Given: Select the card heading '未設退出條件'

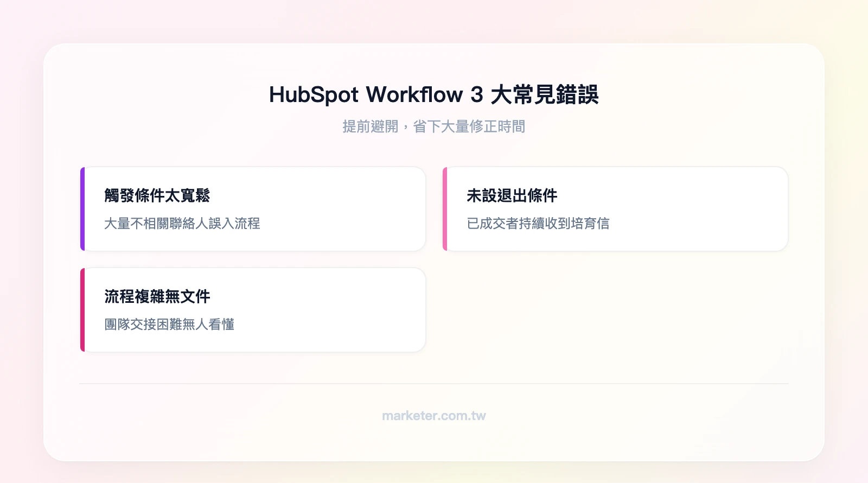Looking at the screenshot, I should coord(512,195).
